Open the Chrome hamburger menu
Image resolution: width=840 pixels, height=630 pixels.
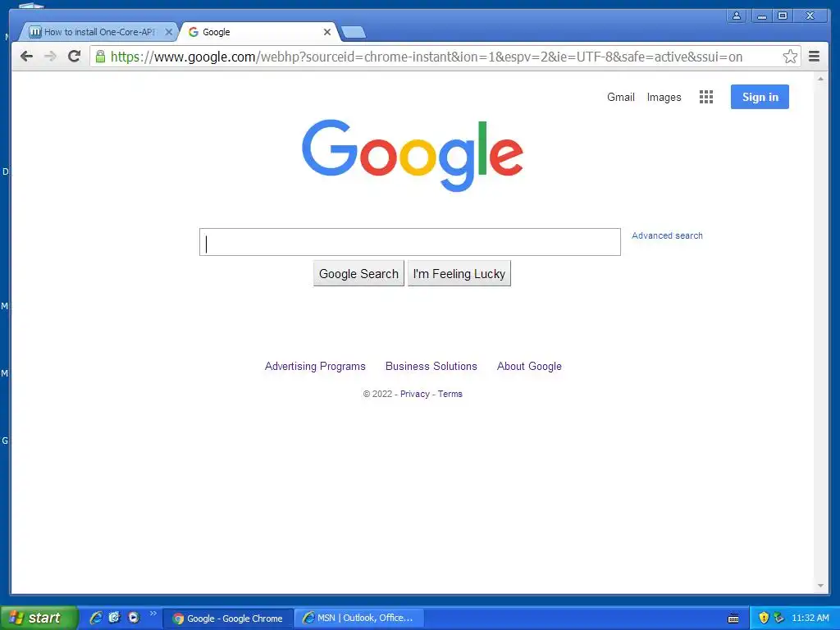click(814, 57)
